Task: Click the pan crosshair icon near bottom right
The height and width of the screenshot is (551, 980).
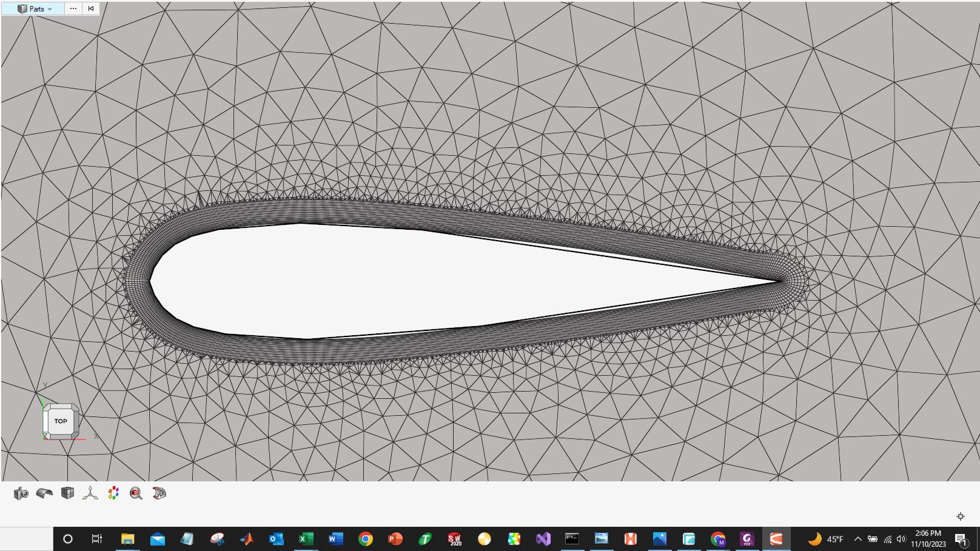Action: pos(961,516)
